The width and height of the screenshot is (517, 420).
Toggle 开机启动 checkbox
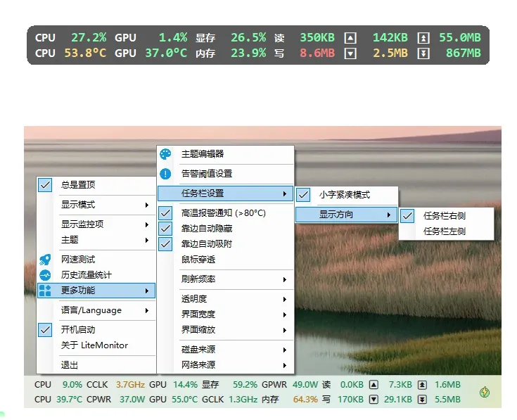pyautogui.click(x=45, y=330)
